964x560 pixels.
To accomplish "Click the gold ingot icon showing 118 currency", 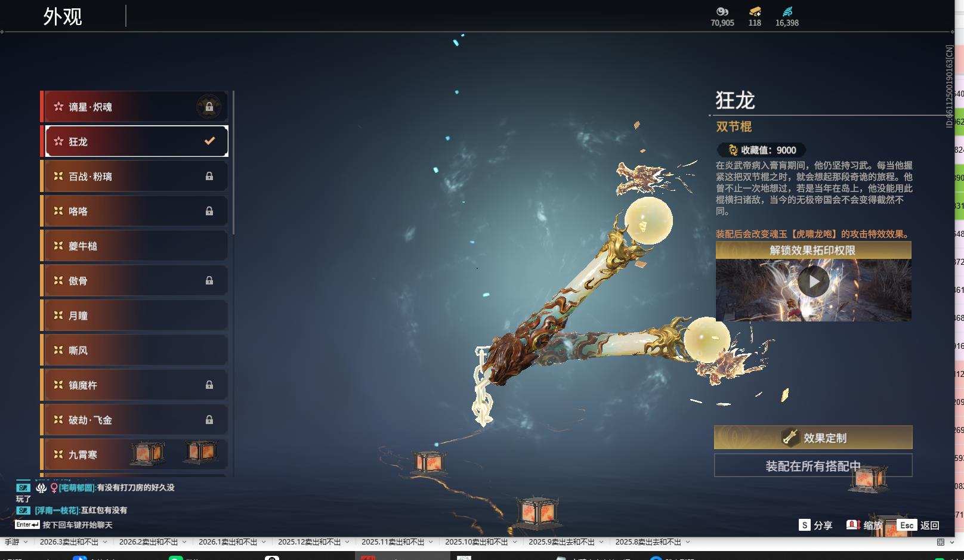I will (x=754, y=11).
